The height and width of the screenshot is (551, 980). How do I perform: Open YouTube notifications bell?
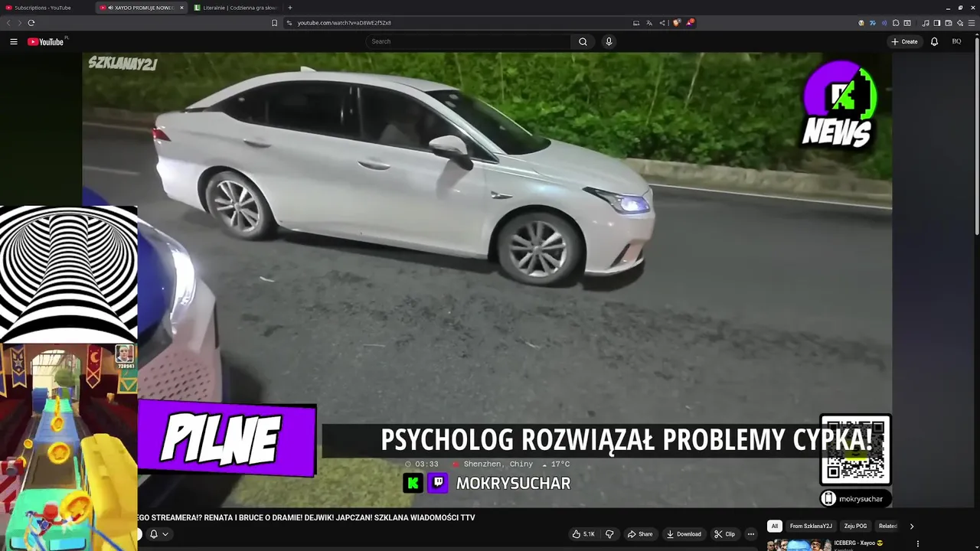934,41
